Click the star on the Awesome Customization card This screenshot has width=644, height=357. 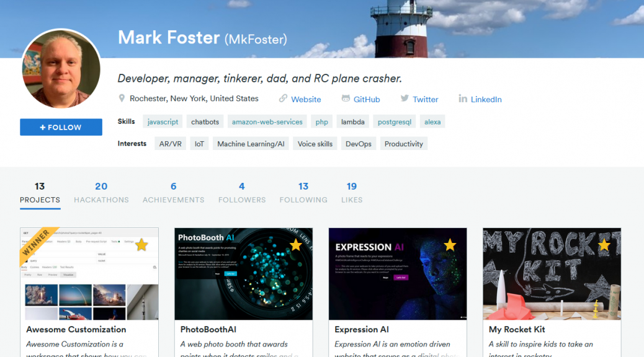[141, 245]
